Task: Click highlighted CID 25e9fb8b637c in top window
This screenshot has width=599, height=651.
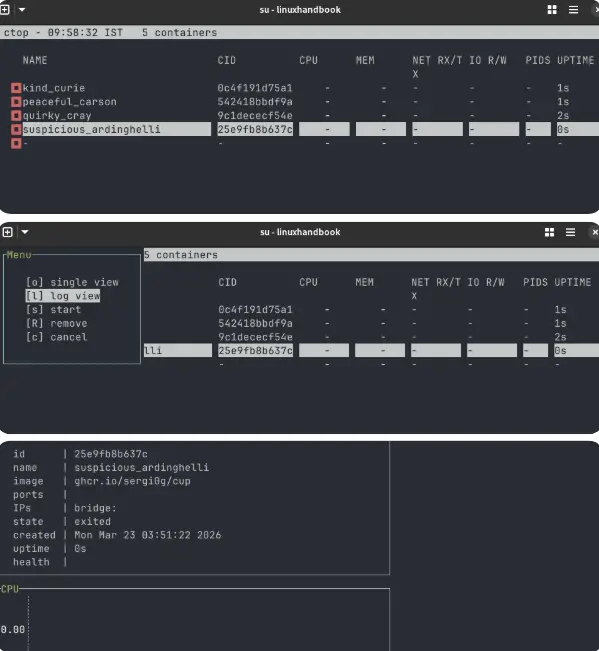Action: [x=255, y=129]
